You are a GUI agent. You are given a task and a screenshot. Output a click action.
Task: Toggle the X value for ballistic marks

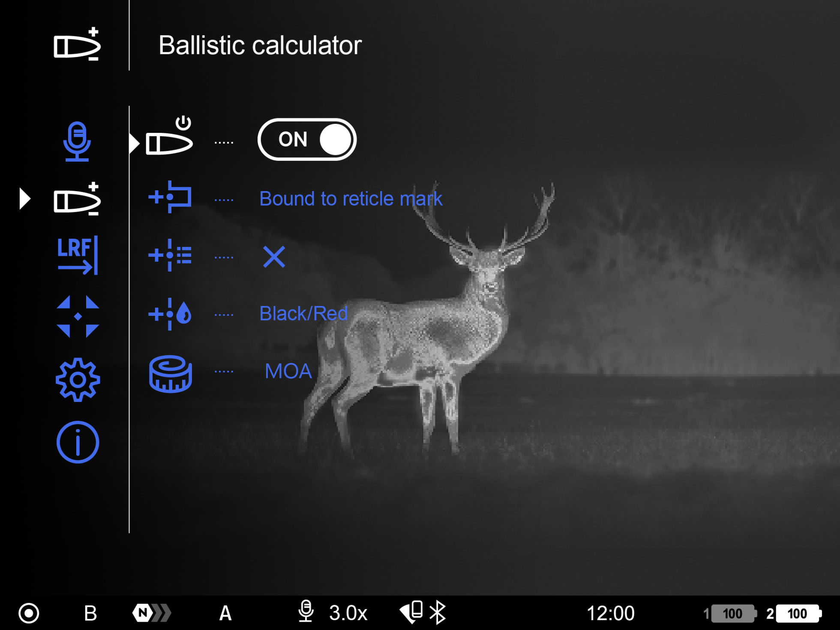[274, 257]
